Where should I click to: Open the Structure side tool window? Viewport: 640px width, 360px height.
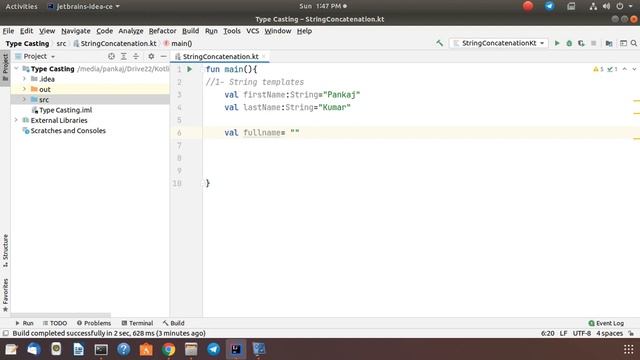coord(5,251)
